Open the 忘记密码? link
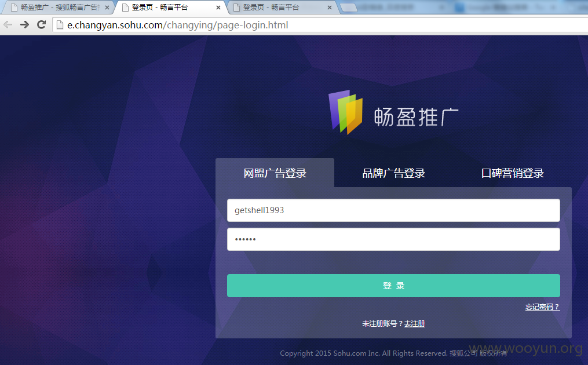 (542, 307)
